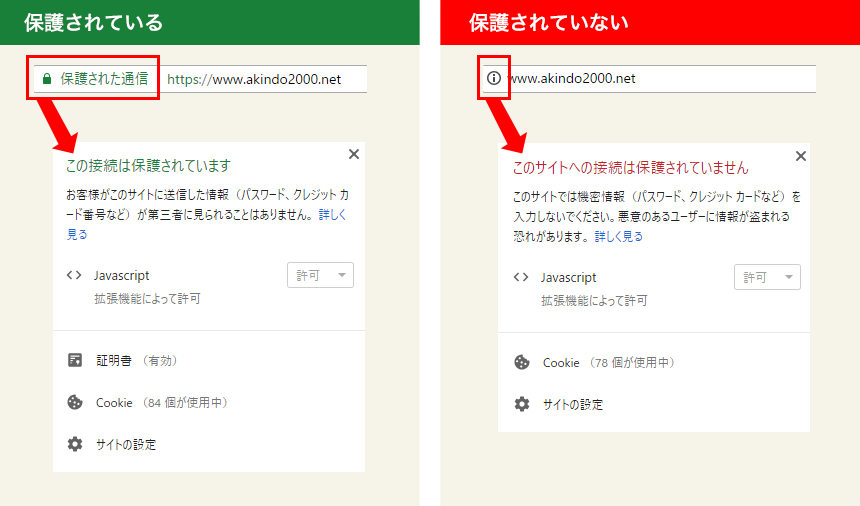Click the gear icon in right popup
860x506 pixels.
click(x=521, y=405)
